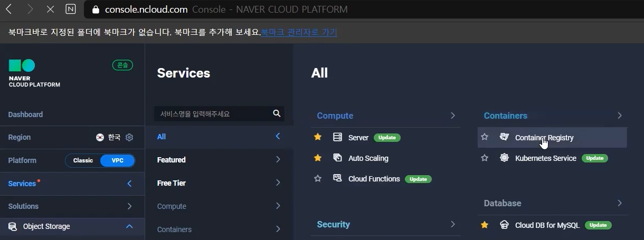The width and height of the screenshot is (644, 240).
Task: Click the Cloud Functions service icon
Action: point(338,178)
